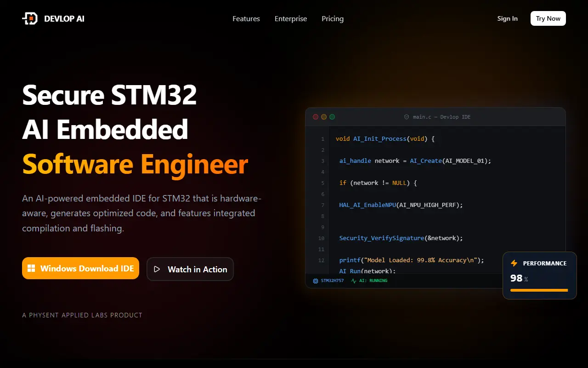Viewport: 588px width, 368px height.
Task: Click the "Secure STM32" heading line
Action: coord(109,95)
